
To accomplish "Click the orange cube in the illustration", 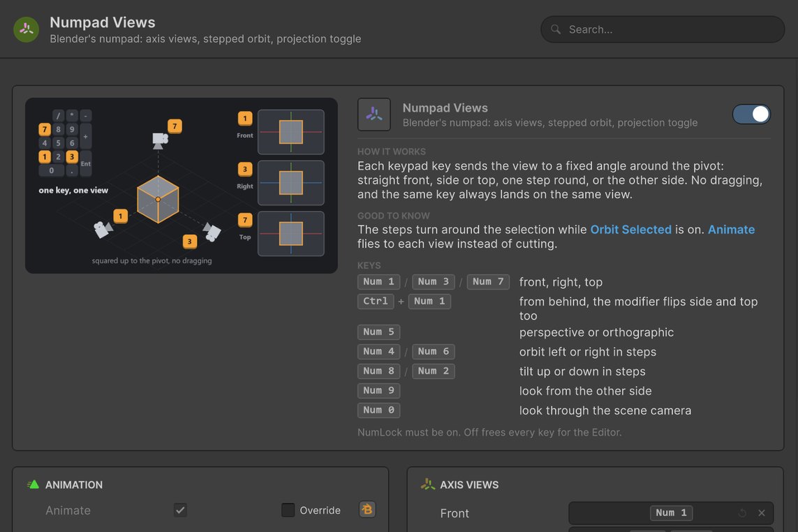I will 158,199.
